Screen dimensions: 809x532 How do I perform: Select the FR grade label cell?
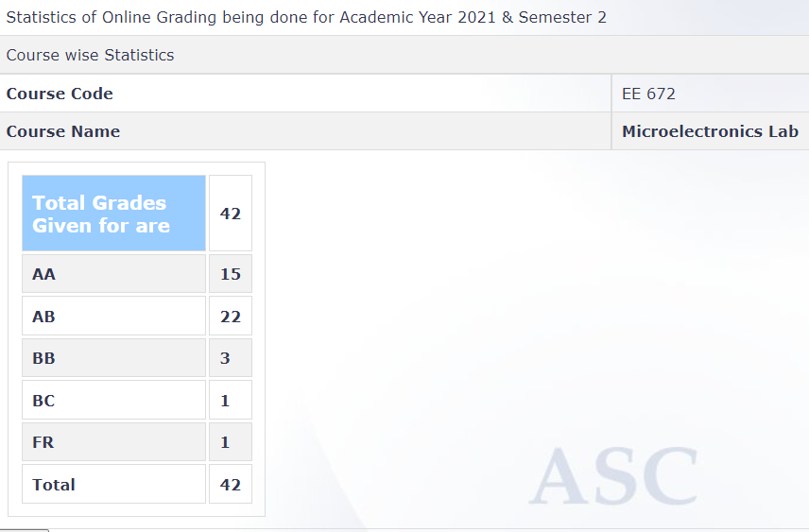[113, 442]
